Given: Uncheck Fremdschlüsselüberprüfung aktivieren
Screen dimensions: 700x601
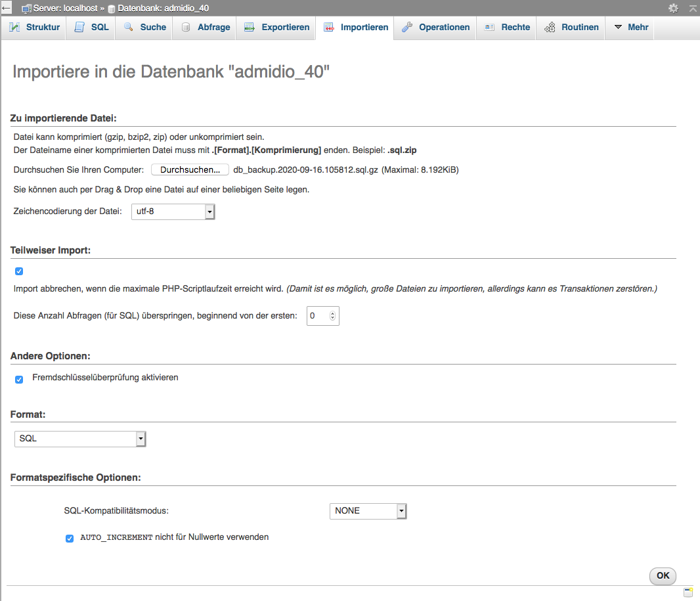Looking at the screenshot, I should point(19,379).
